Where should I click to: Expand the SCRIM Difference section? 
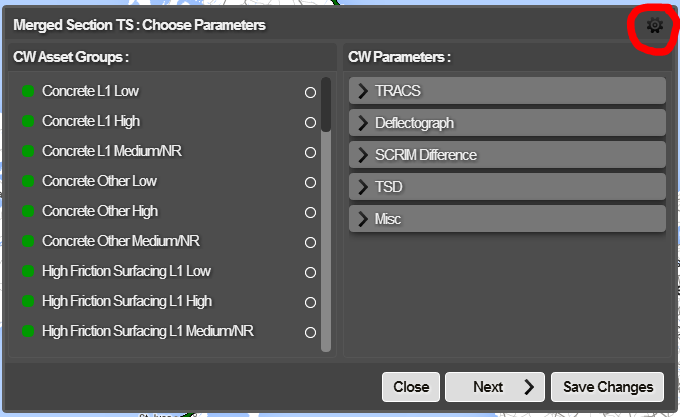pyautogui.click(x=507, y=155)
